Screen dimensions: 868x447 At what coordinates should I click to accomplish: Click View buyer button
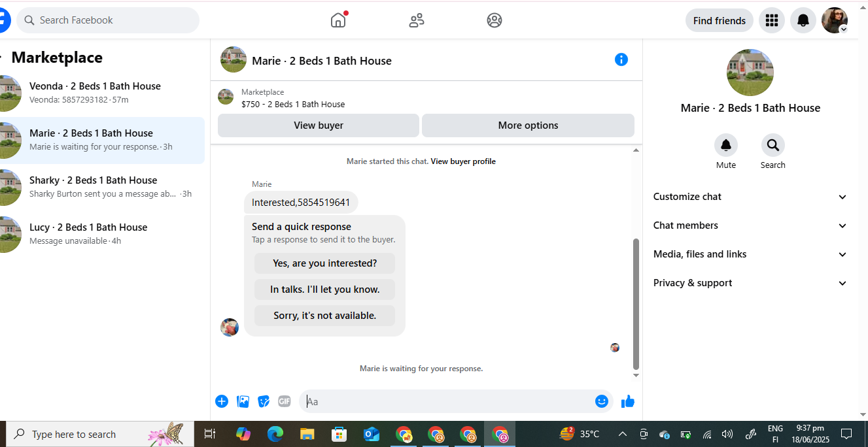point(319,125)
